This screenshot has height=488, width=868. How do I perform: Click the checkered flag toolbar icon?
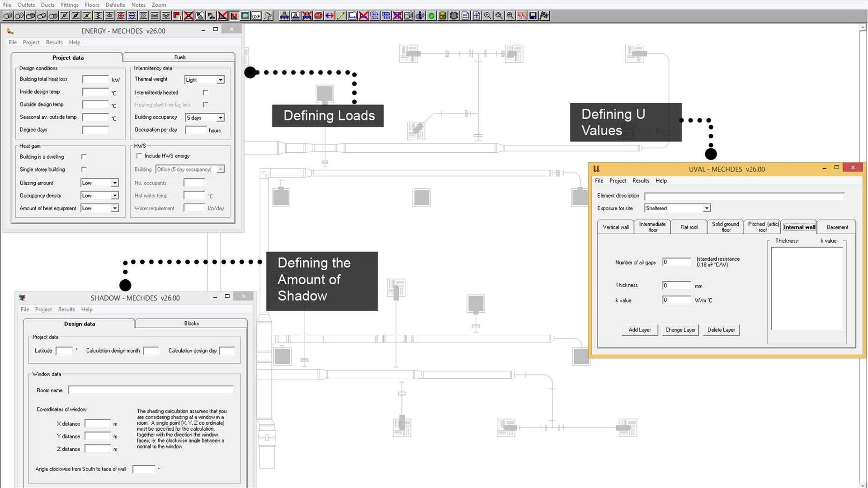(544, 16)
